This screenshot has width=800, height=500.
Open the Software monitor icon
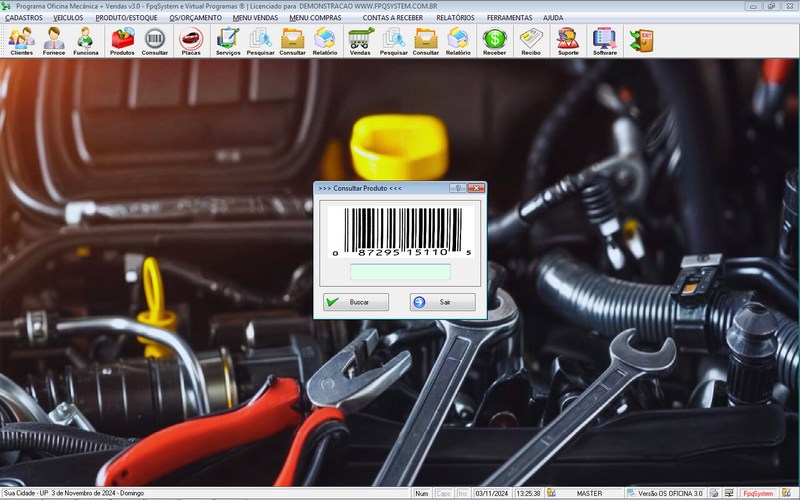click(605, 41)
